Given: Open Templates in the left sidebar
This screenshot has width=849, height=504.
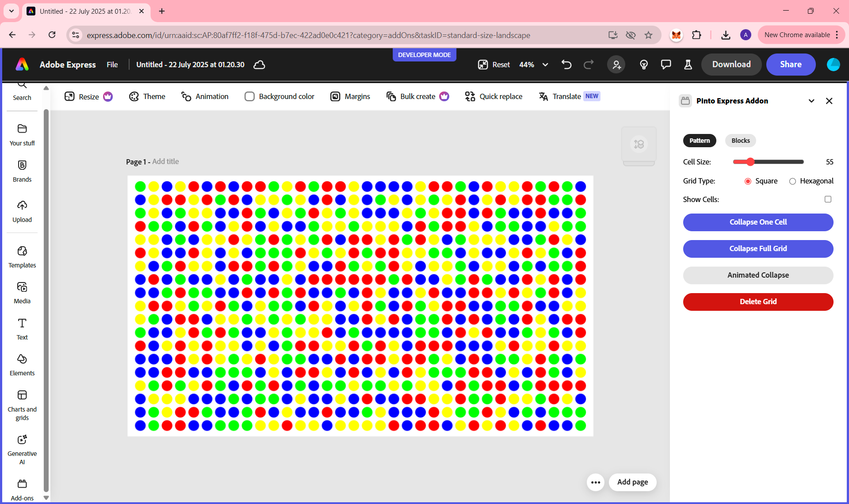Looking at the screenshot, I should [22, 256].
